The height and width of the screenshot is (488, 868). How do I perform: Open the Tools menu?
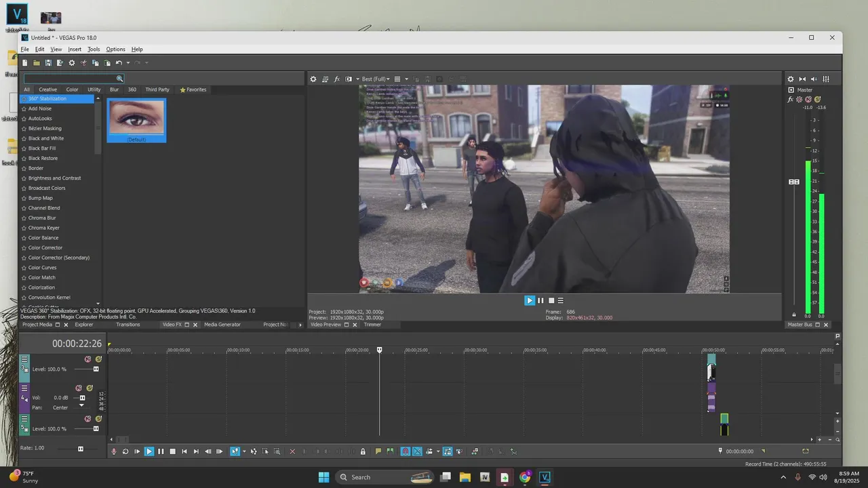[x=94, y=49]
